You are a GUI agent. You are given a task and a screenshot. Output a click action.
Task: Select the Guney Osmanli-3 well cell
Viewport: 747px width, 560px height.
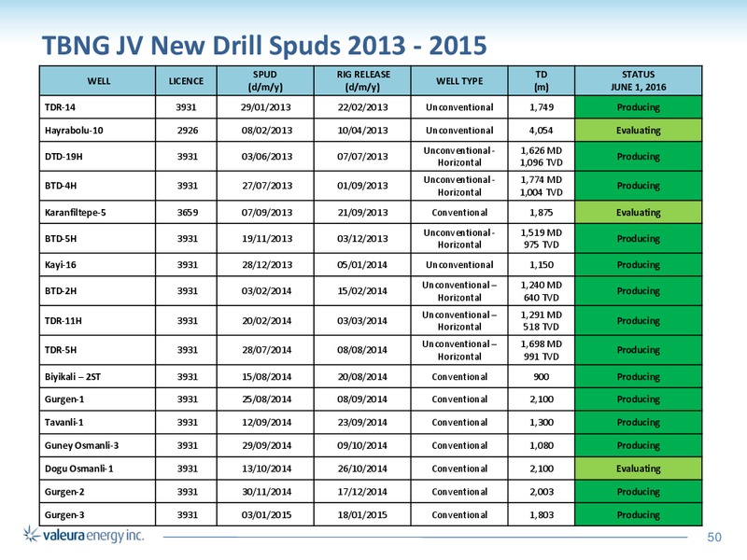(98, 446)
